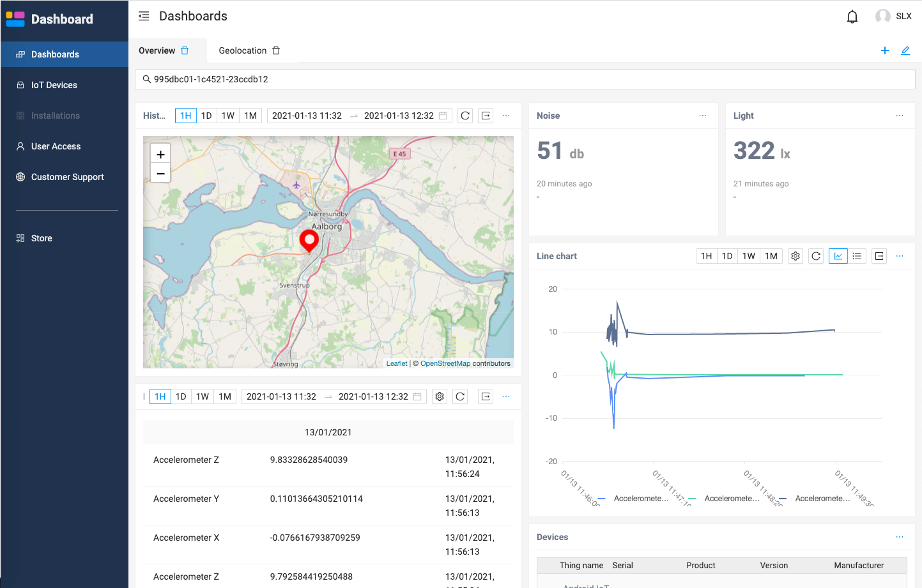Image resolution: width=922 pixels, height=588 pixels.
Task: Export the map history widget
Action: (486, 116)
